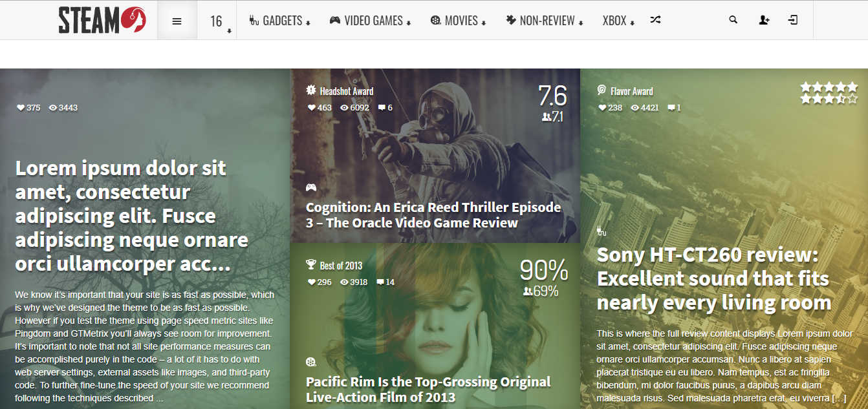The image size is (868, 409).
Task: Open the 16 counter dropdown
Action: click(x=217, y=21)
